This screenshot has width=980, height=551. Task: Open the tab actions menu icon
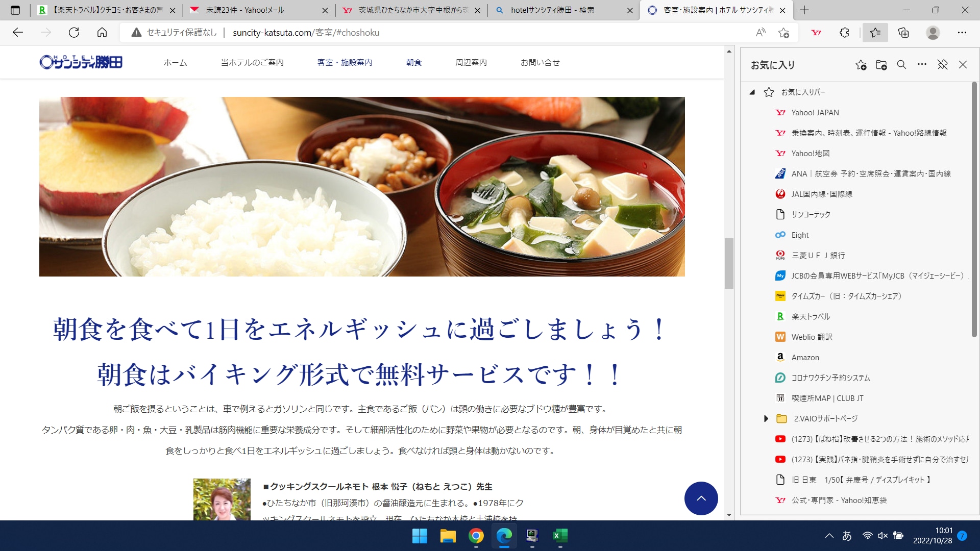click(15, 10)
